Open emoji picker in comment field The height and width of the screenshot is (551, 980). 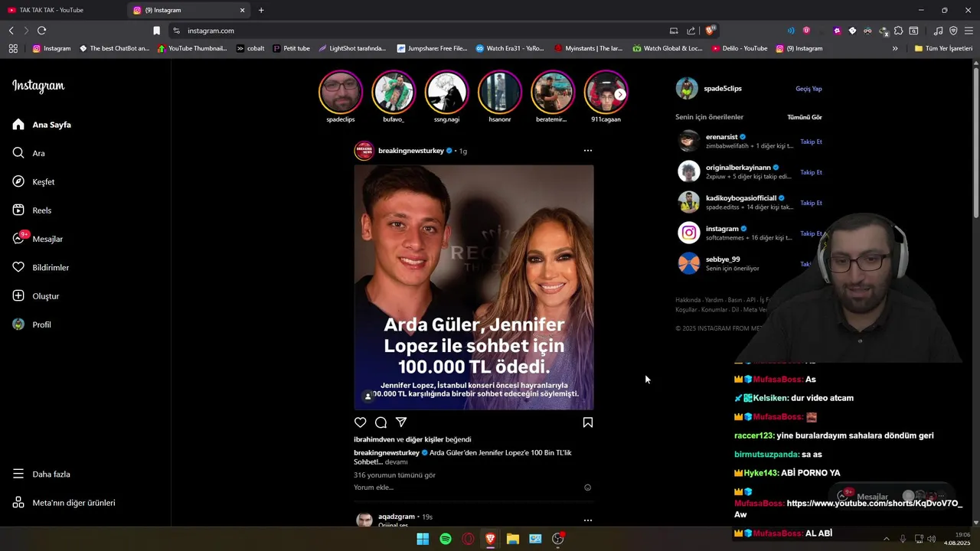coord(587,487)
